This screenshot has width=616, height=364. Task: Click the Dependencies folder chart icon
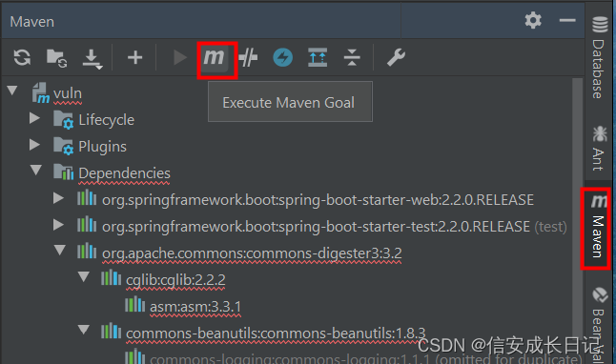[x=63, y=172]
